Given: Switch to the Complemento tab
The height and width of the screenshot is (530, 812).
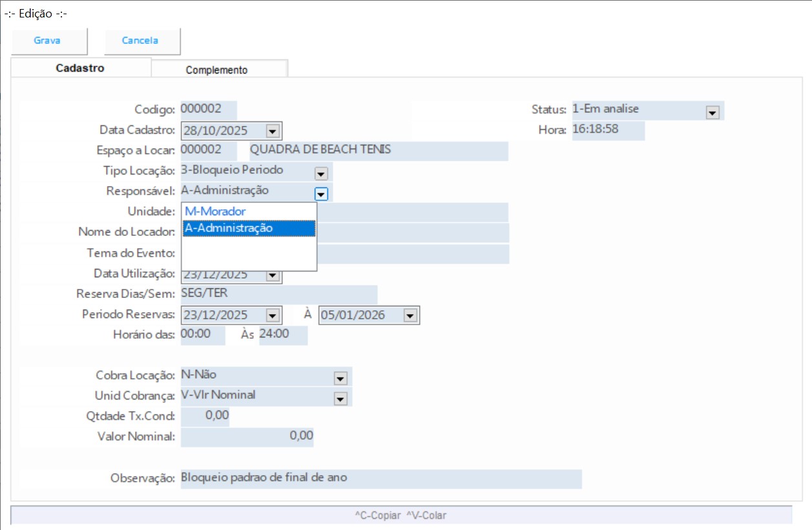Looking at the screenshot, I should [x=216, y=70].
